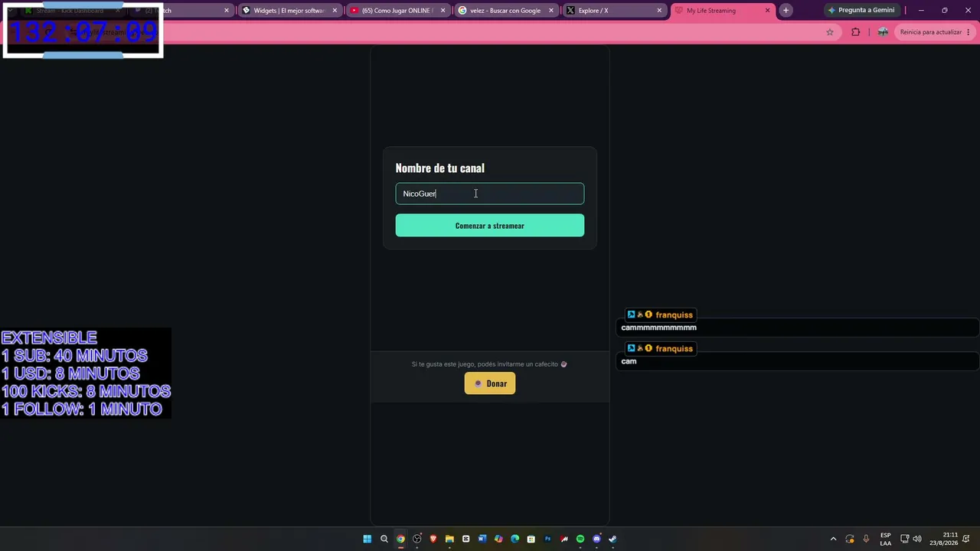980x551 pixels.
Task: Click the Chrome icon in the taskbar
Action: coord(400,539)
